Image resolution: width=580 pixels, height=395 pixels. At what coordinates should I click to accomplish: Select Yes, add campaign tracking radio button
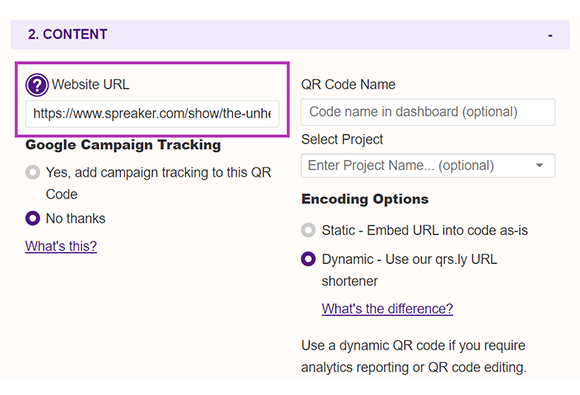[33, 172]
